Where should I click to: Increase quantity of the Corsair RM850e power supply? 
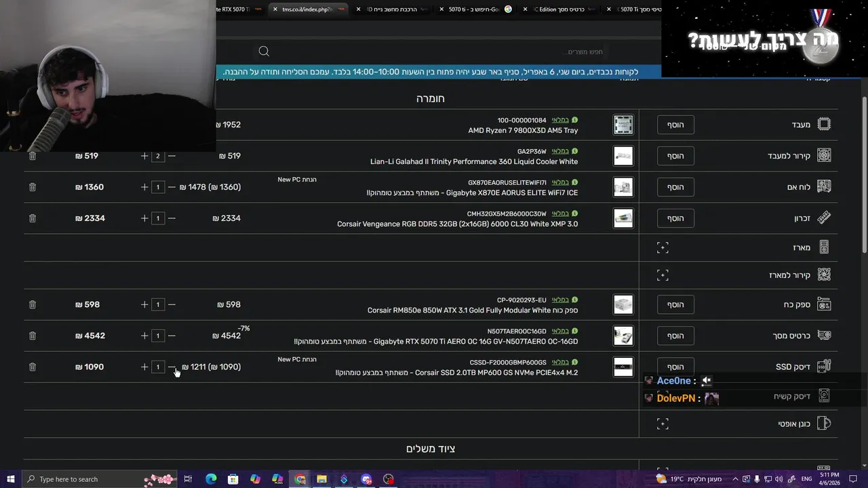pyautogui.click(x=144, y=304)
